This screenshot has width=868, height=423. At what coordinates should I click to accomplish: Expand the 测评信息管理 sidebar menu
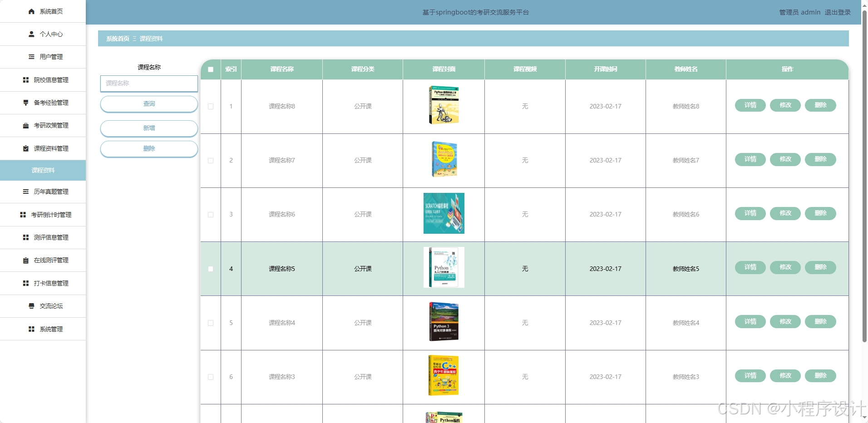pyautogui.click(x=43, y=237)
